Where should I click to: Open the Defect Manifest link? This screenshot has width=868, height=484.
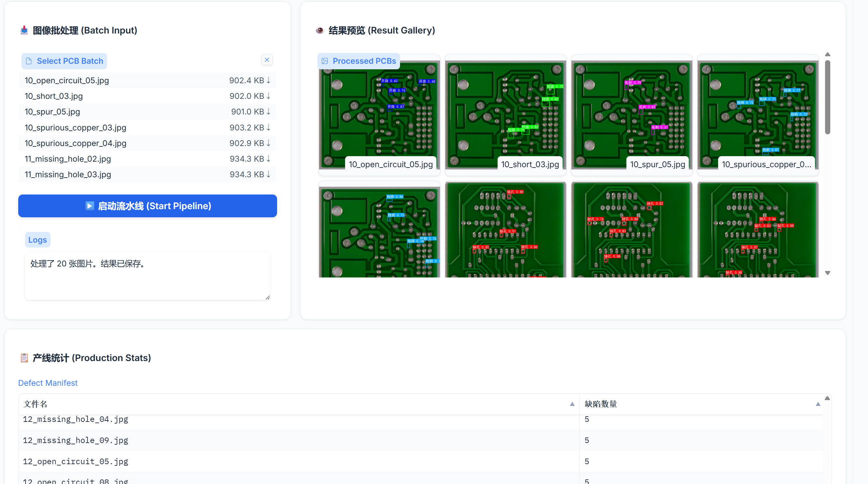coord(48,383)
